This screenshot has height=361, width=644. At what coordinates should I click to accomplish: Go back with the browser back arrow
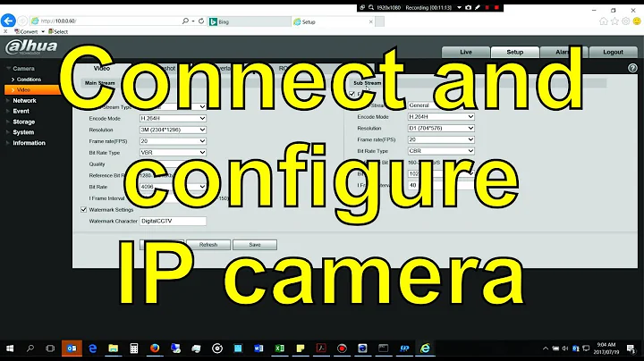point(8,21)
